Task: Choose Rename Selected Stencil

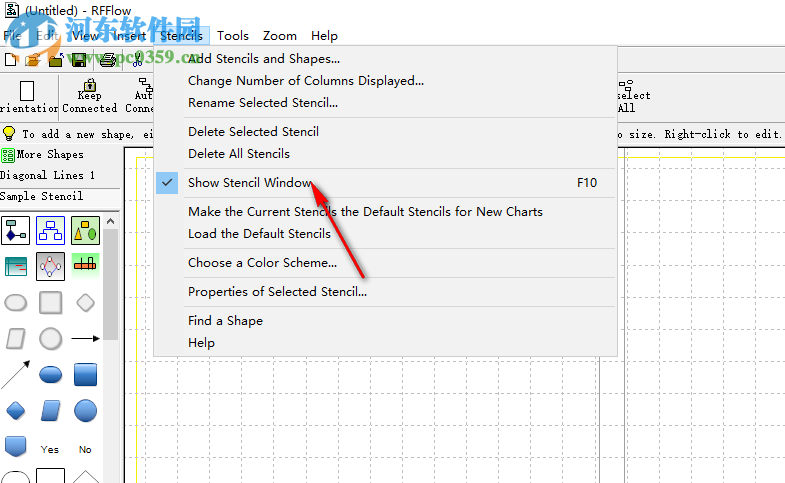Action: [263, 103]
